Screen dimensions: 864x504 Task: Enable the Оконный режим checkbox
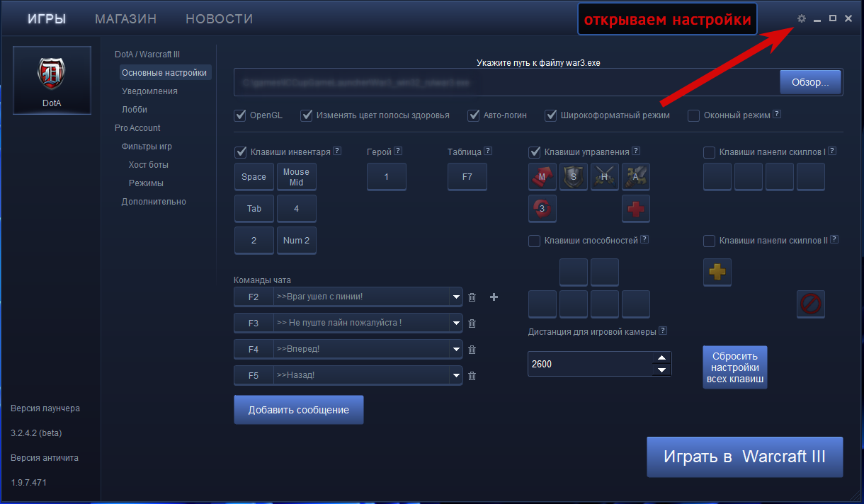(694, 115)
